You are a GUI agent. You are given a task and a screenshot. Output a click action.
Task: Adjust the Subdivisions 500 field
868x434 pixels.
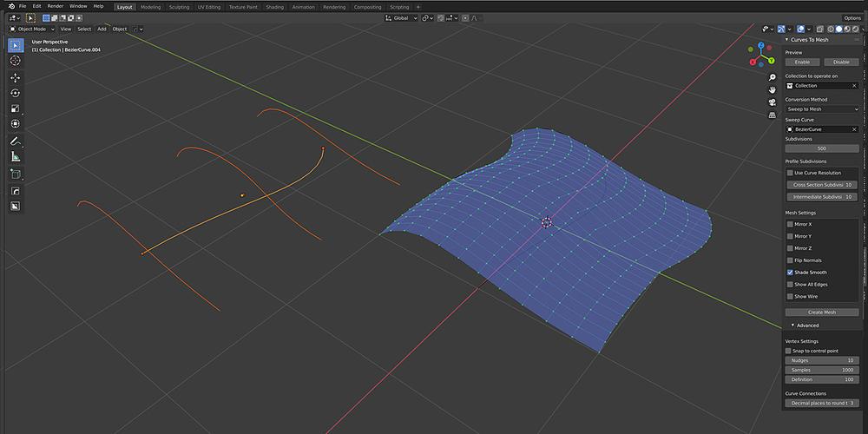[x=822, y=148]
